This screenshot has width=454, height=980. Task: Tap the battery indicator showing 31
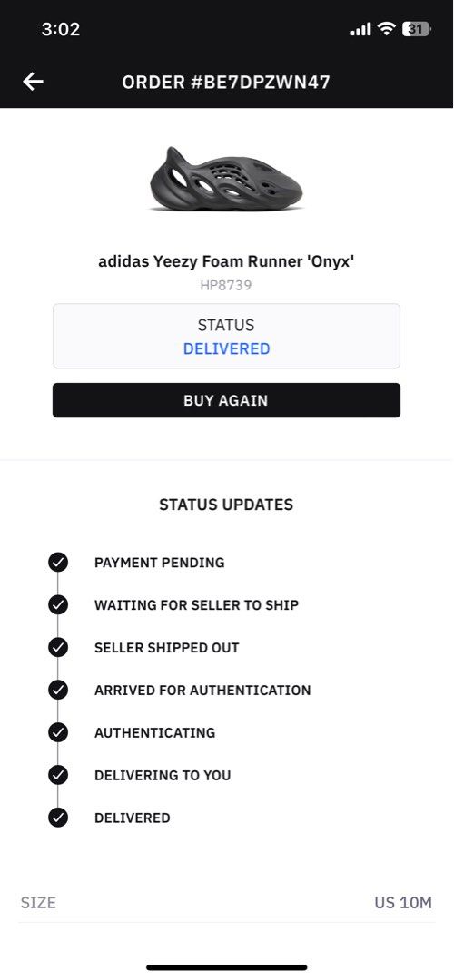tap(417, 29)
